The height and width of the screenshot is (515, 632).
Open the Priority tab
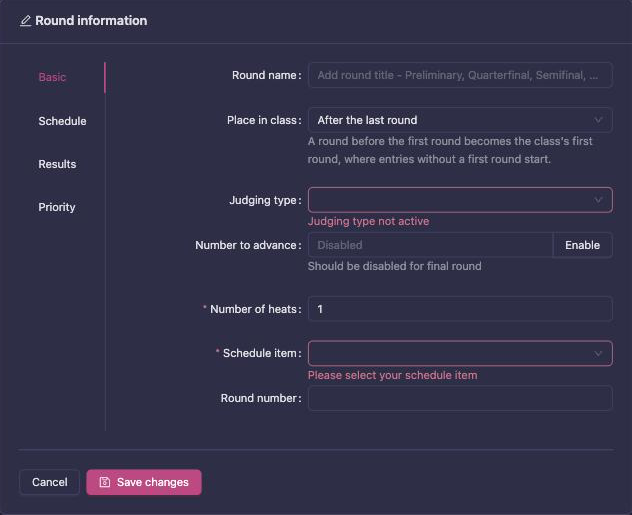tap(57, 207)
